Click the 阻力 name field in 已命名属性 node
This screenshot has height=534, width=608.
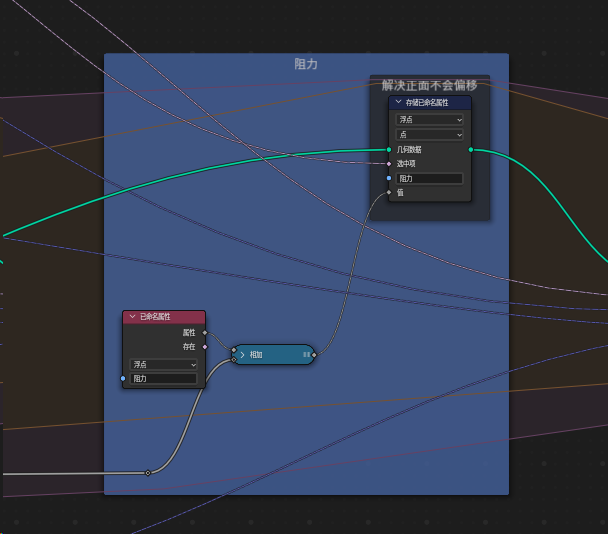[x=164, y=378]
